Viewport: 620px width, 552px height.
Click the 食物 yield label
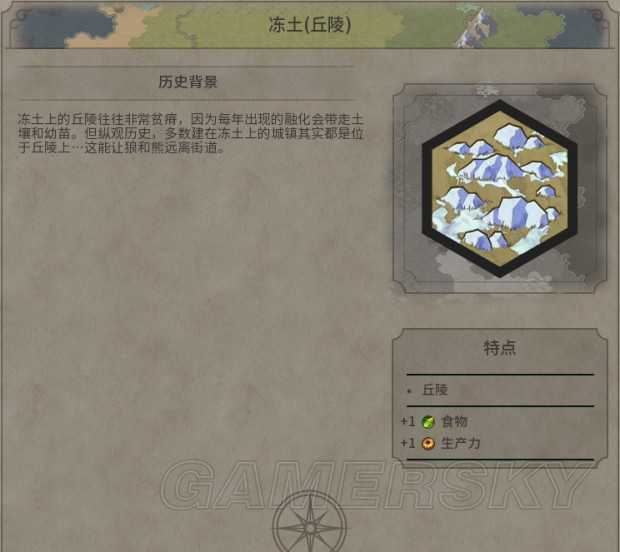(x=454, y=422)
